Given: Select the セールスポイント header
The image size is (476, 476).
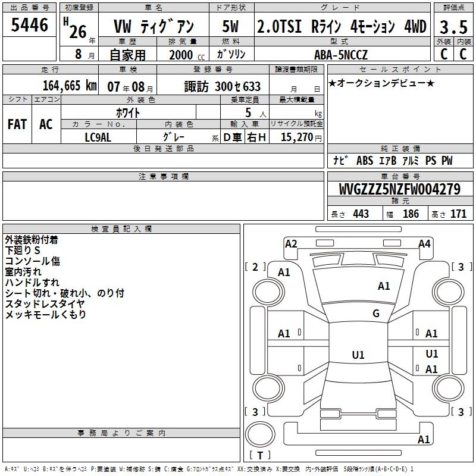Looking at the screenshot, I should [x=400, y=69].
